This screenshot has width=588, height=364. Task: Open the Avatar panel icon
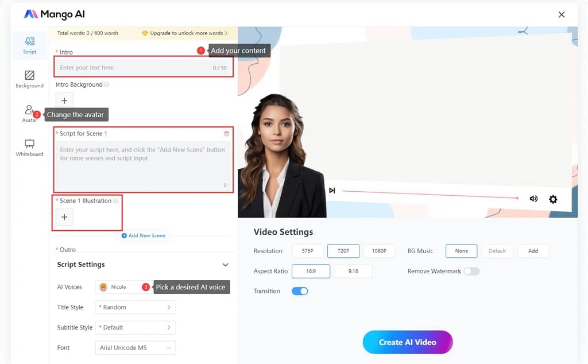29,110
